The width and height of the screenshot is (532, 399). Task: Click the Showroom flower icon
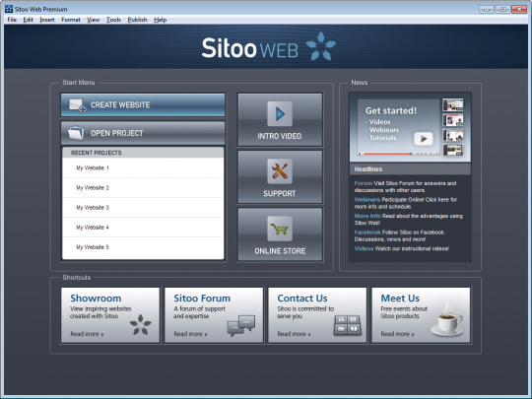[x=141, y=325]
